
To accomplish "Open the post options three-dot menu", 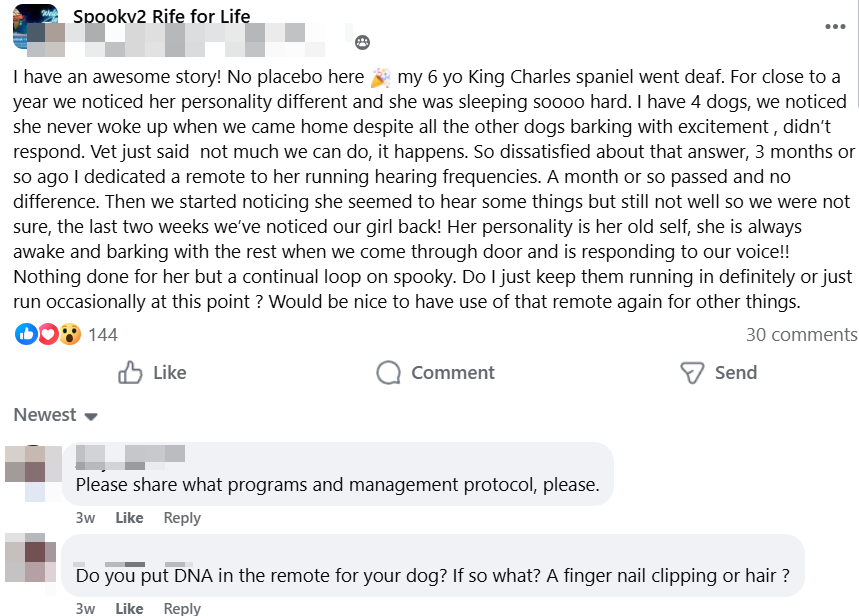I will (x=835, y=27).
